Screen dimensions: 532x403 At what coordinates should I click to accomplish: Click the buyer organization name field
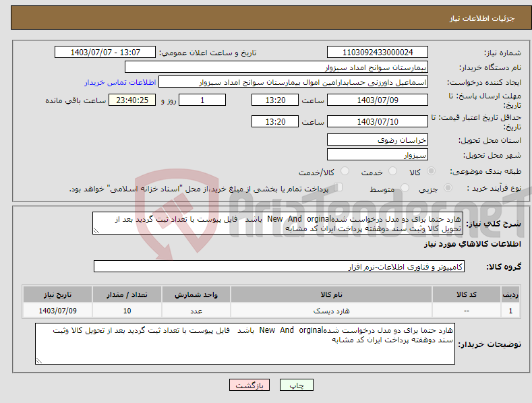pos(276,67)
